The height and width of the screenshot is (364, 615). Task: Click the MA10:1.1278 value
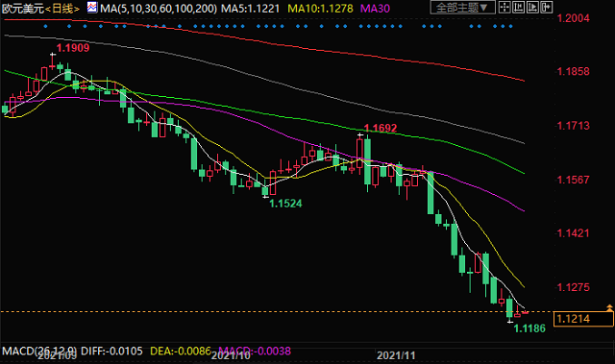coord(320,9)
